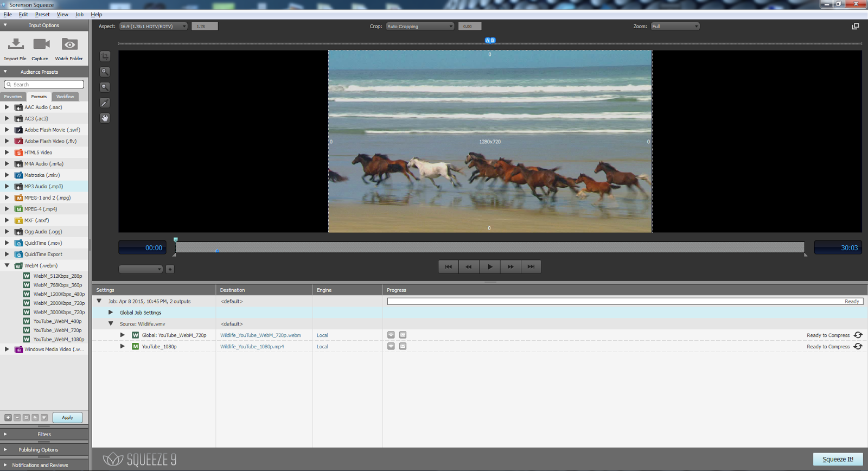This screenshot has width=868, height=471.
Task: Select the crop tool beside the preview
Action: click(x=105, y=56)
